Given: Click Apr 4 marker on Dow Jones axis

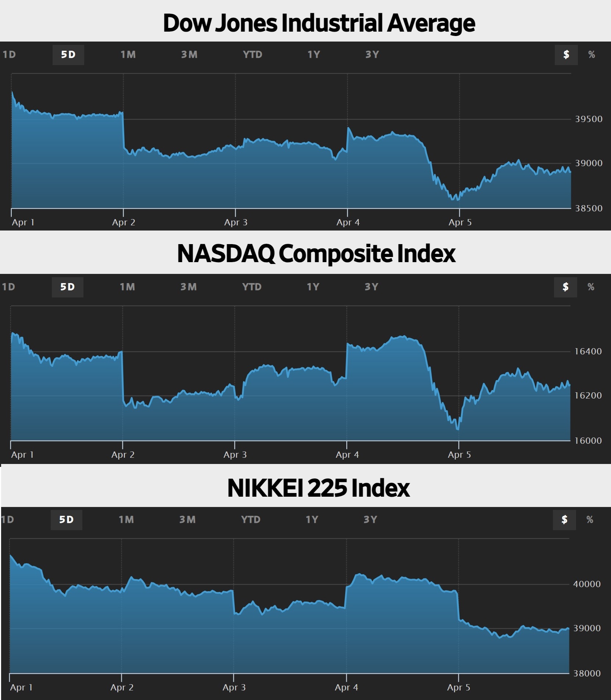Looking at the screenshot, I should click(x=348, y=222).
